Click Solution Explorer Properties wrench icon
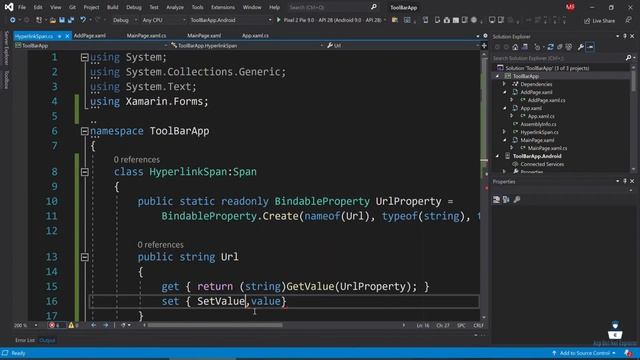 [581, 47]
